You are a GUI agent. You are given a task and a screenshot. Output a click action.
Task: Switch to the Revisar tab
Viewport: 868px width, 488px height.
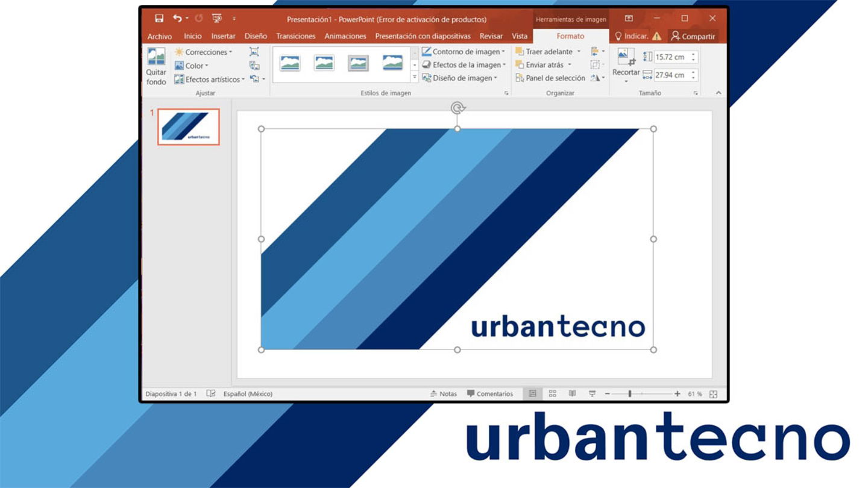coord(491,36)
